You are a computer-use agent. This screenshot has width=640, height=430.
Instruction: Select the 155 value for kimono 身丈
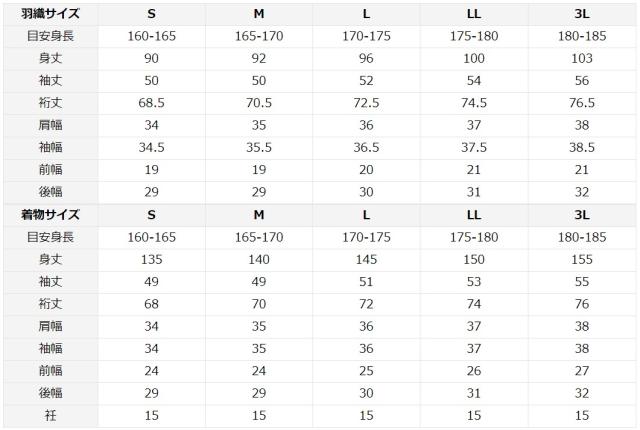581,259
